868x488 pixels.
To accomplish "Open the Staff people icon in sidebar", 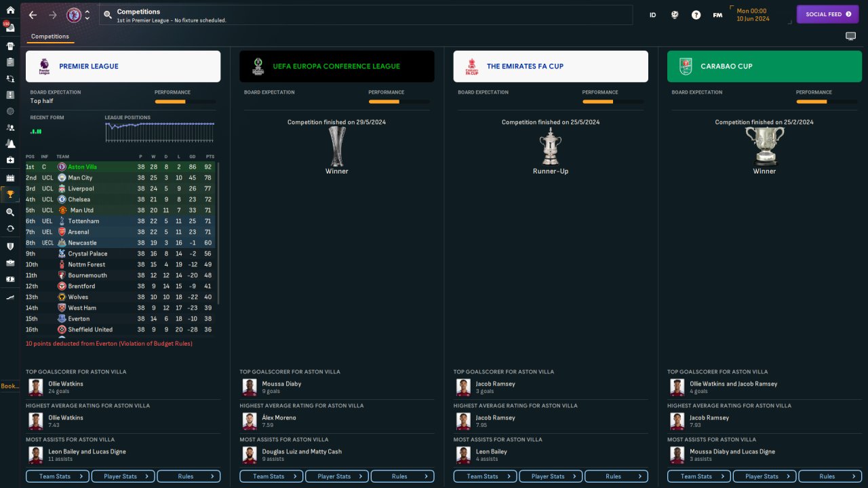I will tap(10, 127).
